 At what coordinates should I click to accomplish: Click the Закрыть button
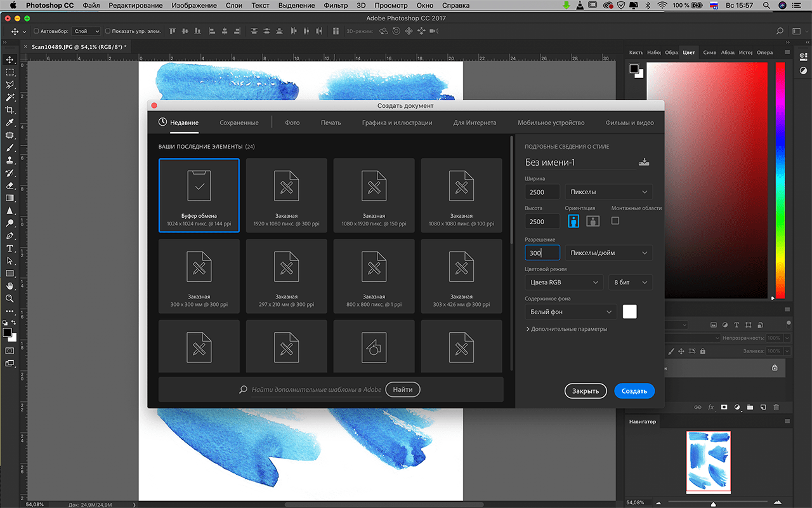pos(586,391)
